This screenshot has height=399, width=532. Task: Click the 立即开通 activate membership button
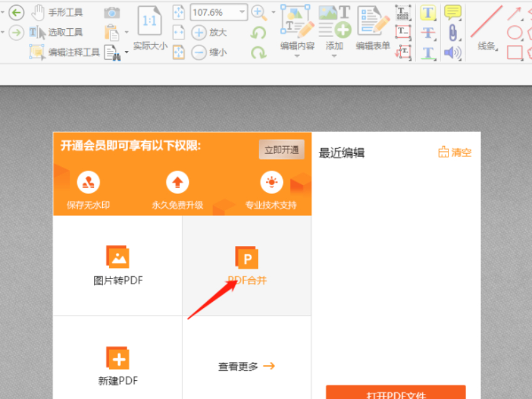coord(282,149)
